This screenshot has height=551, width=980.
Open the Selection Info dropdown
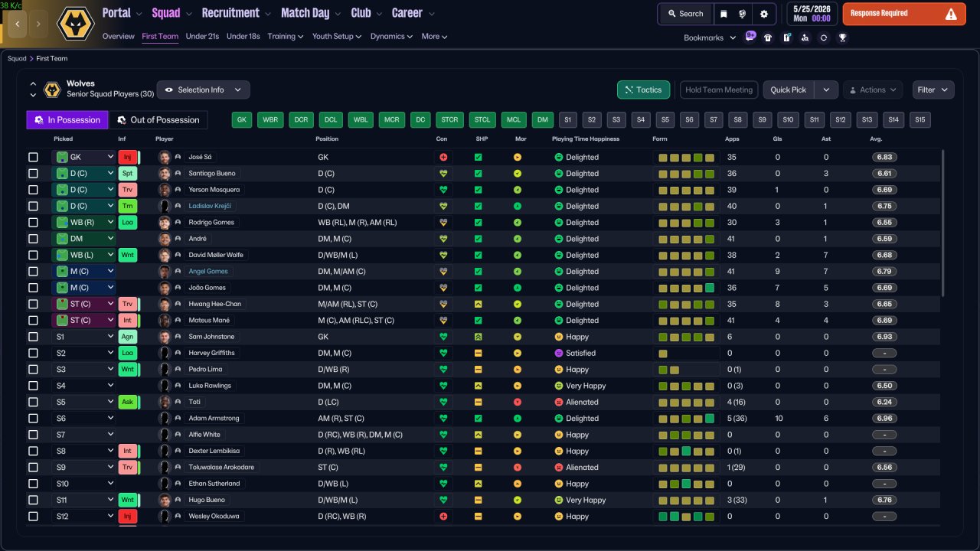point(203,90)
